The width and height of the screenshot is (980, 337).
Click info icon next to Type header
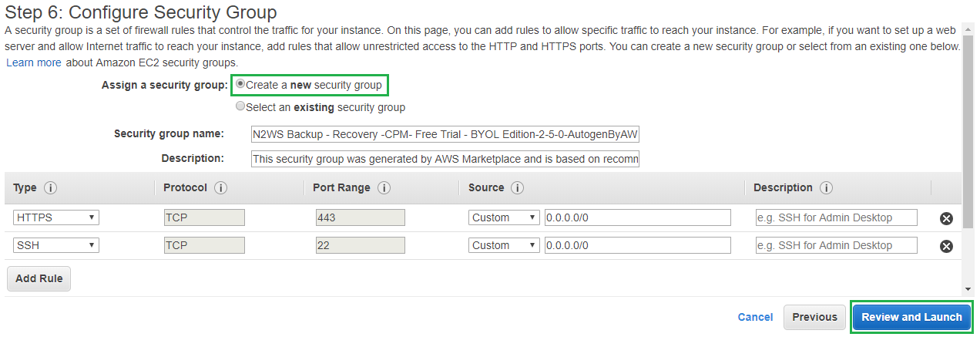tap(51, 188)
